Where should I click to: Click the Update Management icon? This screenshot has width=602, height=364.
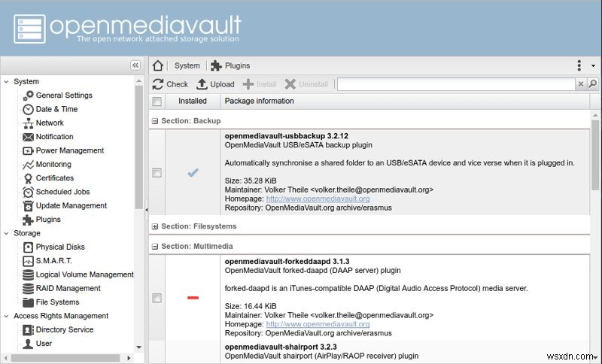[x=28, y=206]
